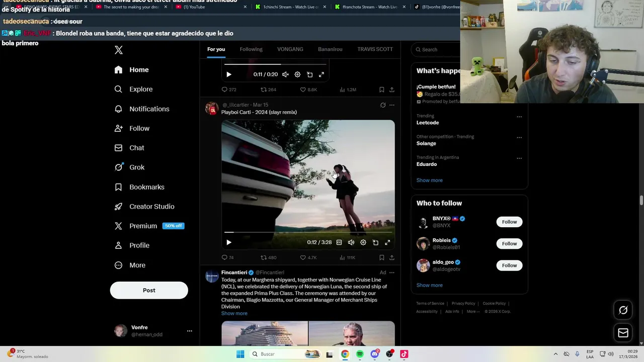Repost the post with 264 reposts
This screenshot has height=362, width=644.
(x=268, y=89)
